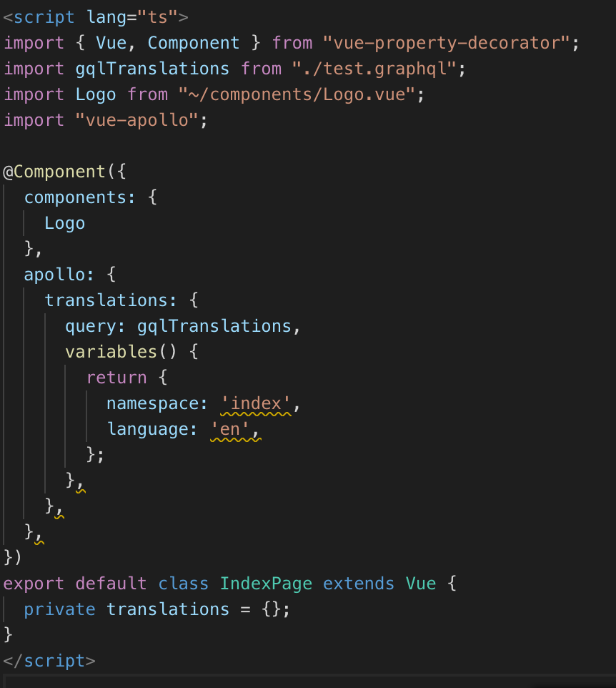The height and width of the screenshot is (688, 616).
Task: Click "Vue" after the extends keyword
Action: tap(421, 584)
